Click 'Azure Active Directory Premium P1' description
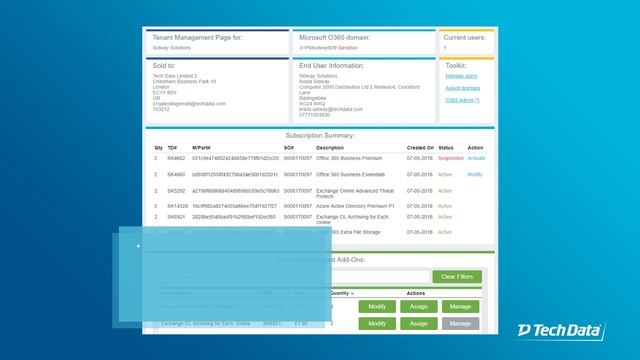 (355, 206)
